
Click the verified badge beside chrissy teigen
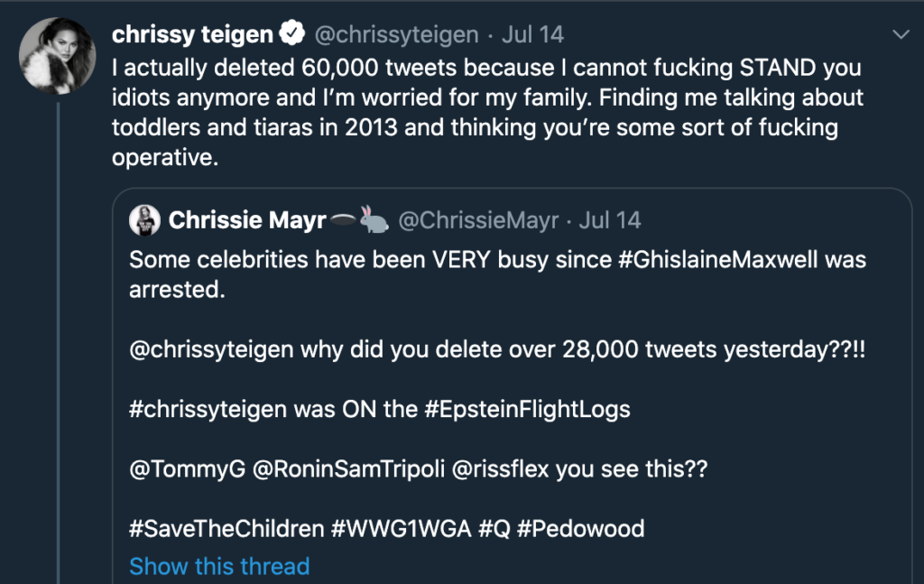point(291,35)
